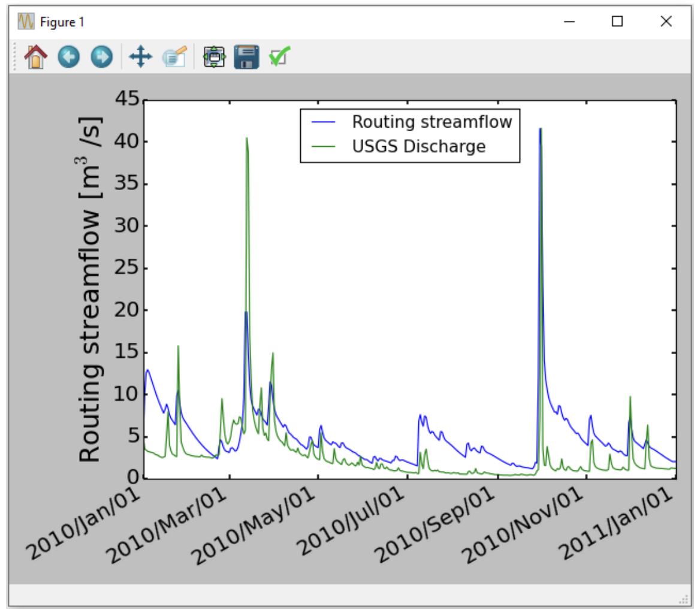Click the 10 y-axis tick label
Screen dimensions: 700x616
click(x=127, y=395)
